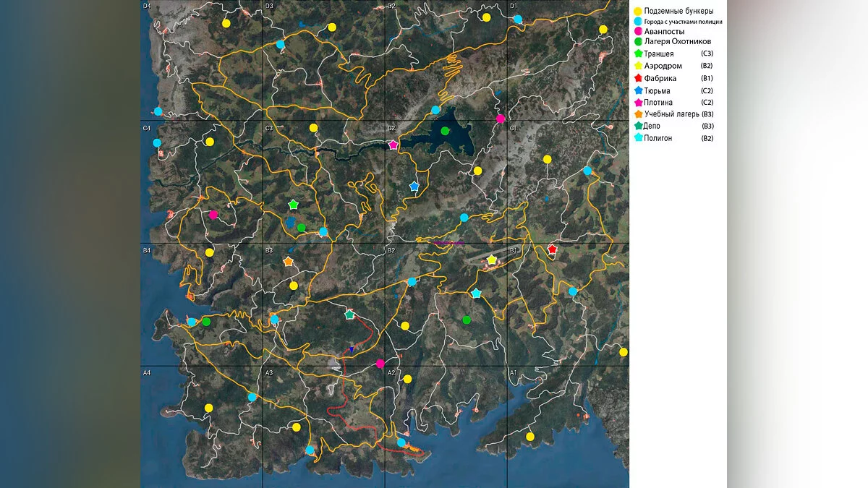Screen dimensions: 868x488
Task: Click the orange Учебный лагерь star on map
Action: [x=289, y=261]
